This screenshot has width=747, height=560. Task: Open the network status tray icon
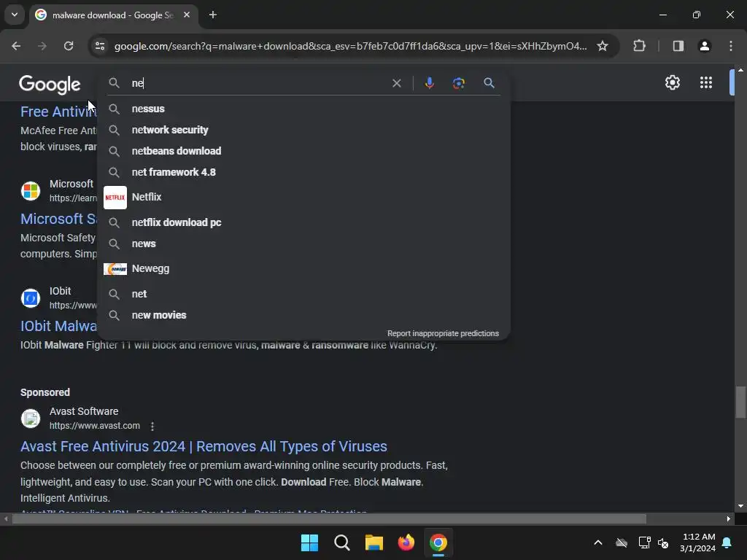[x=644, y=542]
